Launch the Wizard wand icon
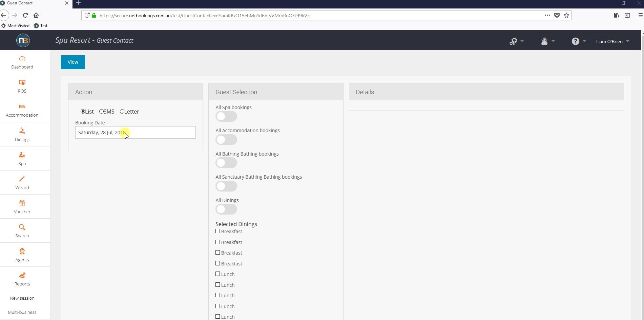Image resolution: width=644 pixels, height=320 pixels. click(x=22, y=179)
